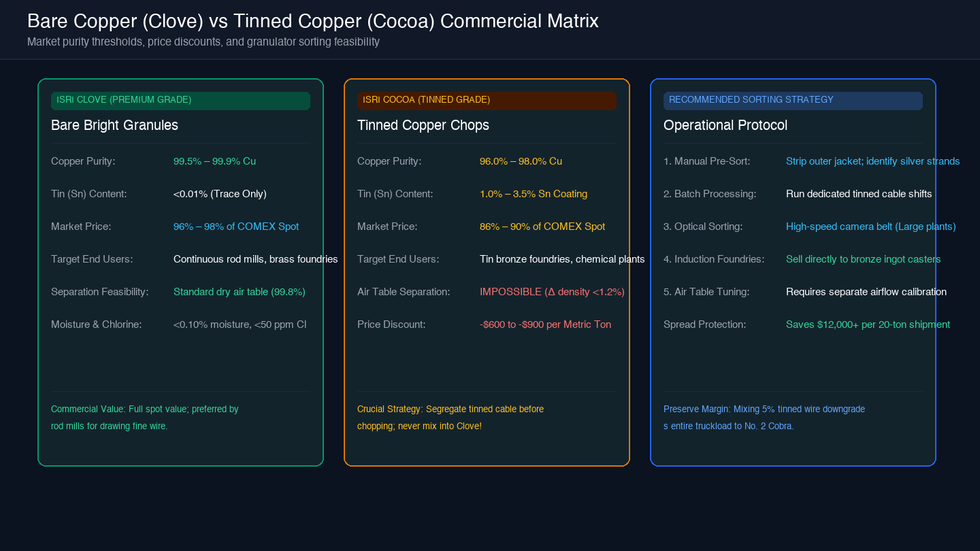Select 'Tin bronze foundries, chemical plants'
Screen dimensions: 980x551
tap(562, 259)
